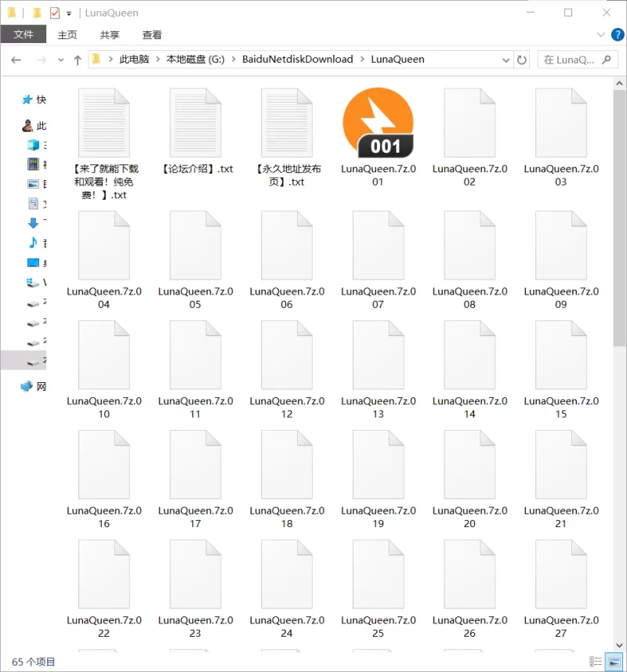The height and width of the screenshot is (672, 627).
Task: Switch to large icons view in status bar
Action: point(613,662)
